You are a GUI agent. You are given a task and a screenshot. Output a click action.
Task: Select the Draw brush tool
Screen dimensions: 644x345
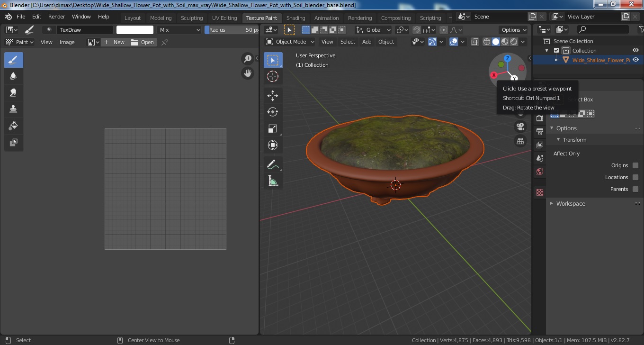(x=13, y=60)
